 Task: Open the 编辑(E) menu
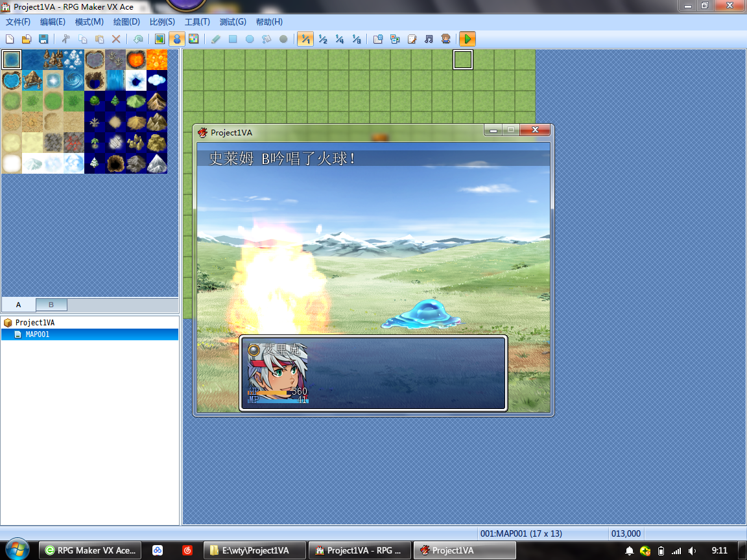coord(53,22)
